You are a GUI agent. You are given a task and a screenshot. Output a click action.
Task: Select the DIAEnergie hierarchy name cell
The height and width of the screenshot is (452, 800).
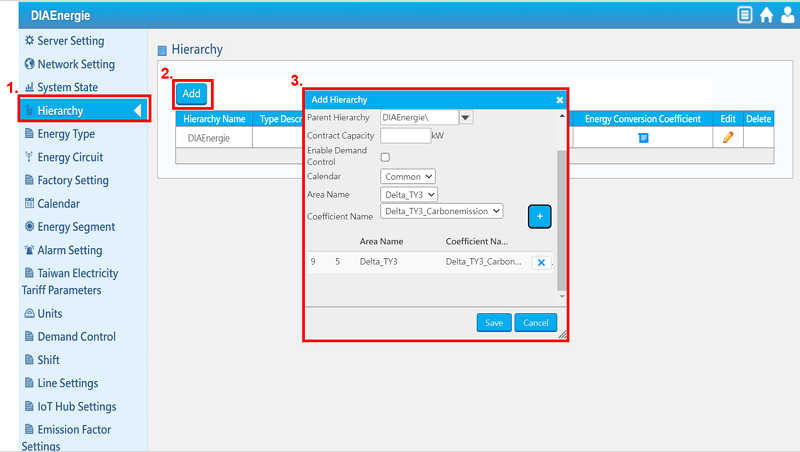click(x=214, y=138)
